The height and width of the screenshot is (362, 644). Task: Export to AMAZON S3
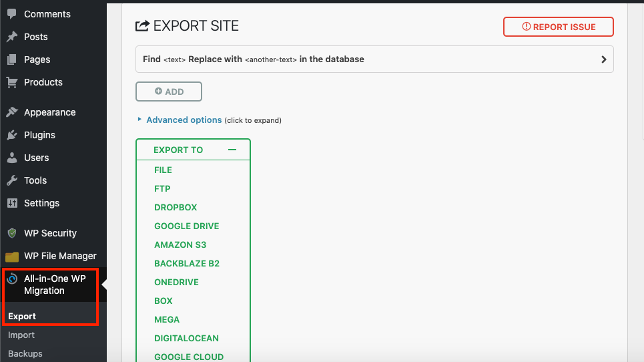point(180,244)
